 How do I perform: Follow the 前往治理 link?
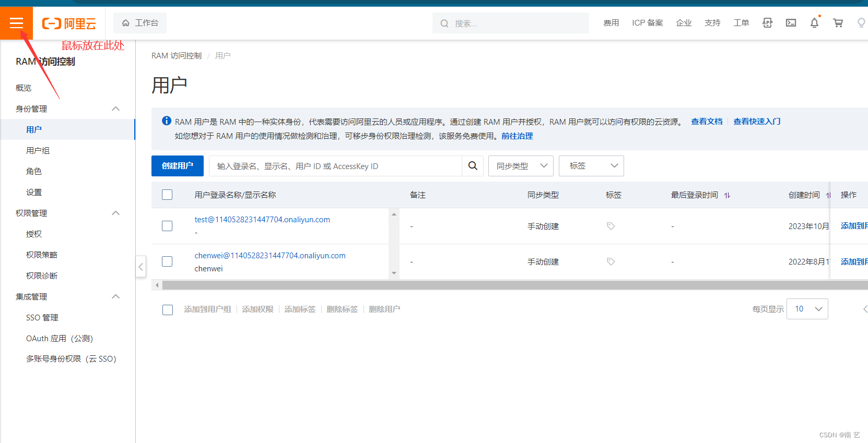pyautogui.click(x=517, y=136)
